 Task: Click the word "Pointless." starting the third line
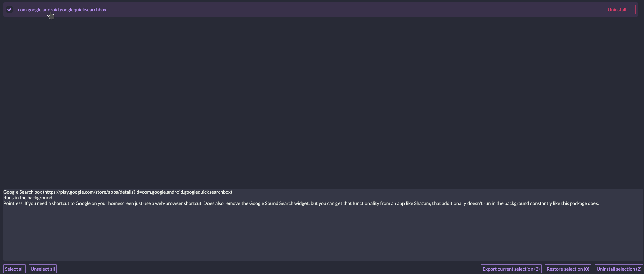(x=13, y=203)
